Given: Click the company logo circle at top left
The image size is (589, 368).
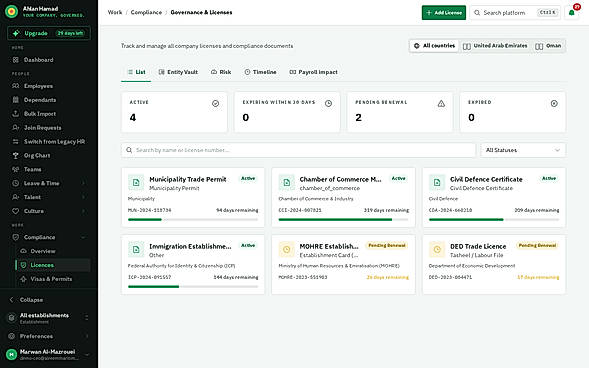Looking at the screenshot, I should point(12,12).
